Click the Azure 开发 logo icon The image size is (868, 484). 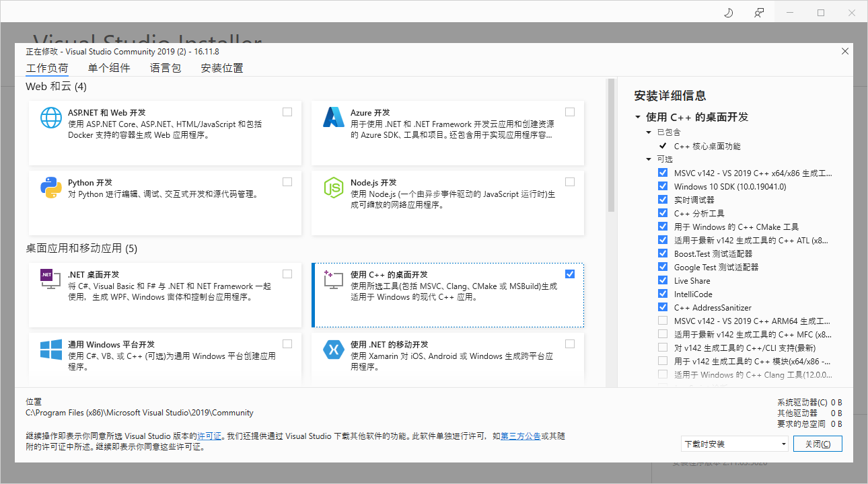[334, 118]
